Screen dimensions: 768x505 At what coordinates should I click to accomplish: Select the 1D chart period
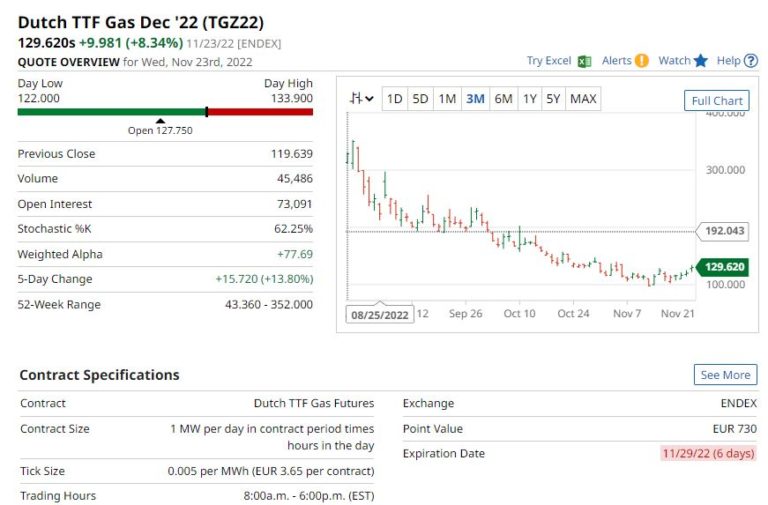(395, 98)
